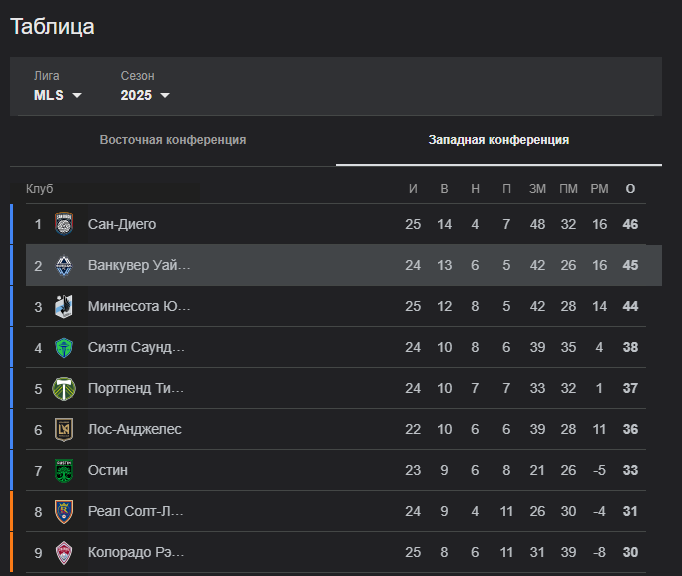Click the Real Salt Lake crest icon
This screenshot has height=576, width=682.
coord(64,511)
